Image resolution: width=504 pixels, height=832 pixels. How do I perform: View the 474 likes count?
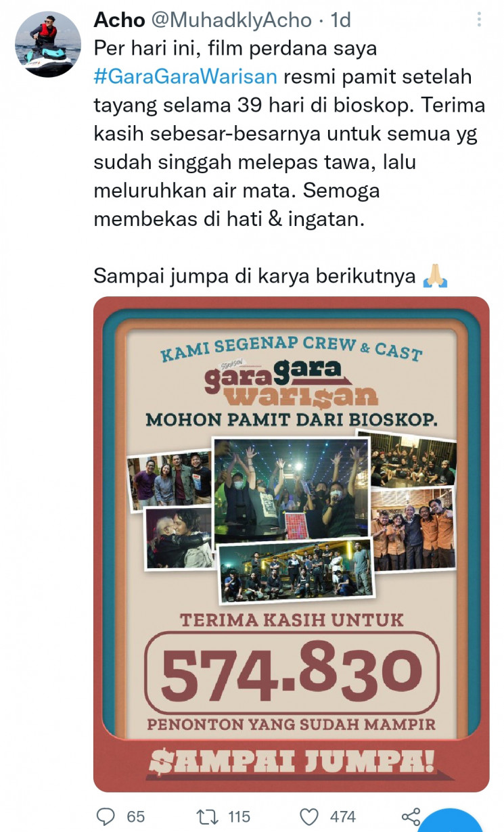pos(343,817)
